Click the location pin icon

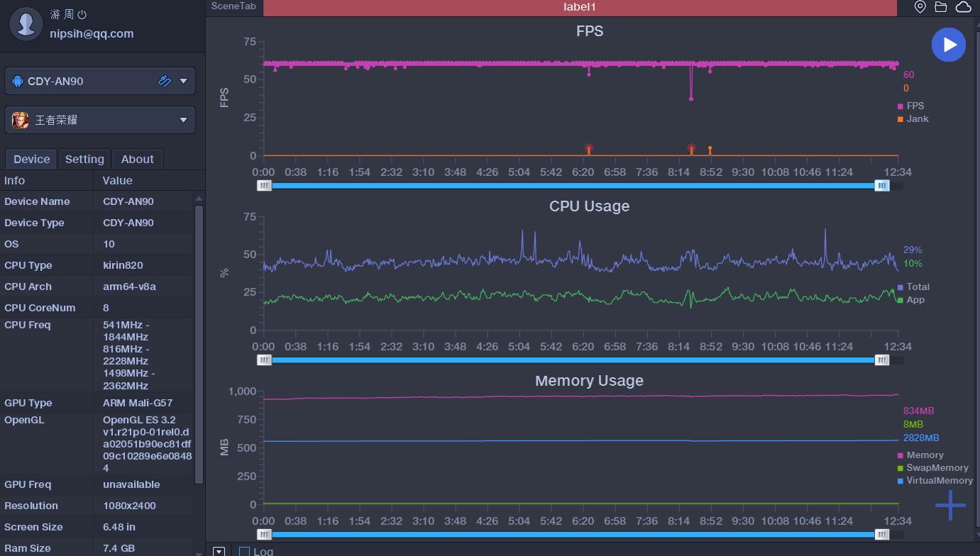click(x=920, y=7)
